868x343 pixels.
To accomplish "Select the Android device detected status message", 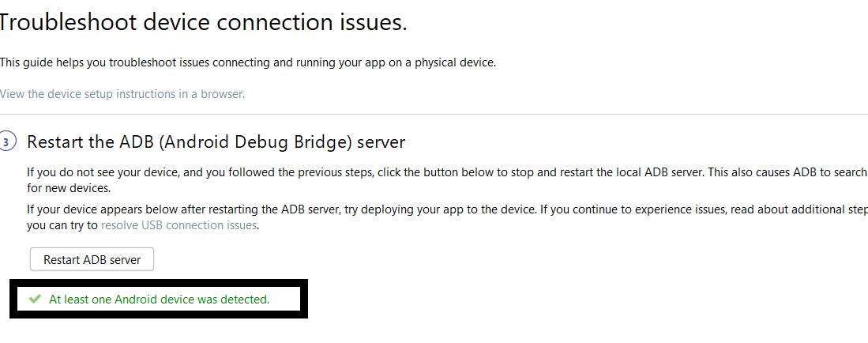I will (x=159, y=300).
